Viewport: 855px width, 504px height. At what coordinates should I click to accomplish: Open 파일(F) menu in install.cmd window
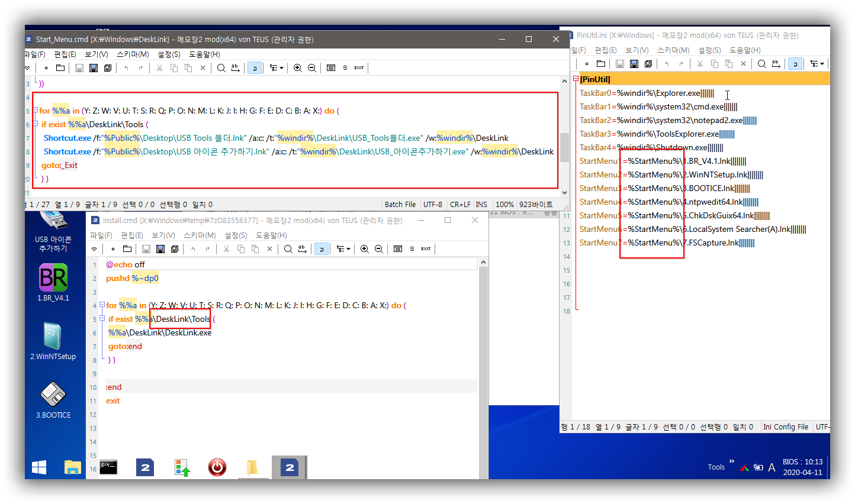click(101, 235)
